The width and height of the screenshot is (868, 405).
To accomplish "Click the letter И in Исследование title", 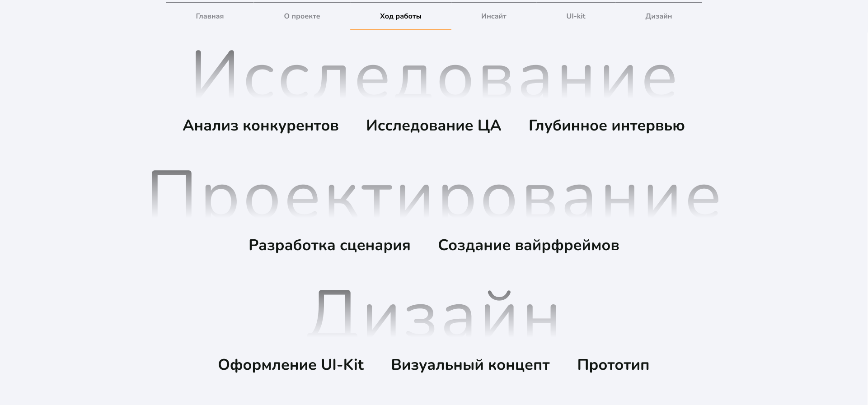I will point(215,74).
